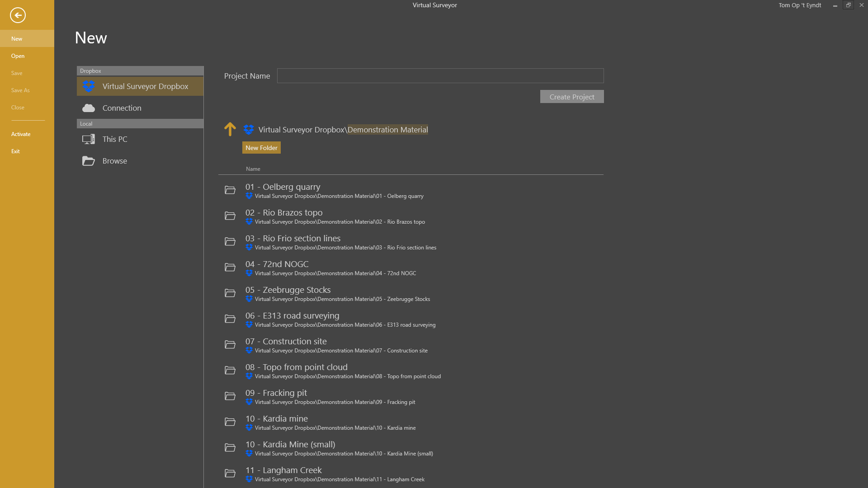Open folder icon for 05 - Zeebrugge Stocks
This screenshot has width=868, height=488.
click(x=230, y=293)
